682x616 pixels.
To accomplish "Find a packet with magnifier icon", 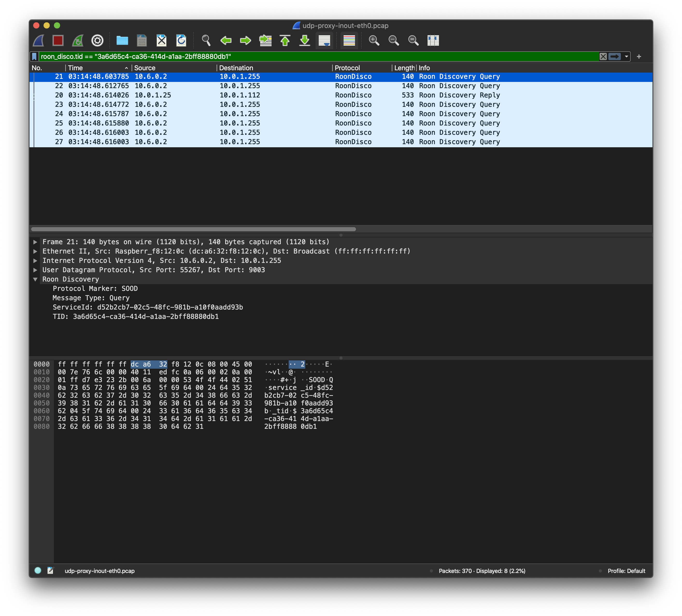I will tap(206, 41).
